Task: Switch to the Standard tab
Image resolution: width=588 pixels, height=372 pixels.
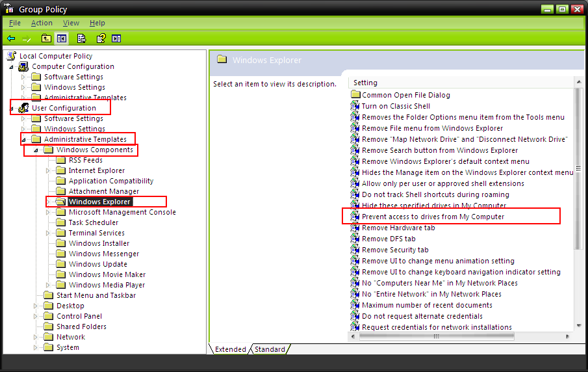Action: point(270,349)
